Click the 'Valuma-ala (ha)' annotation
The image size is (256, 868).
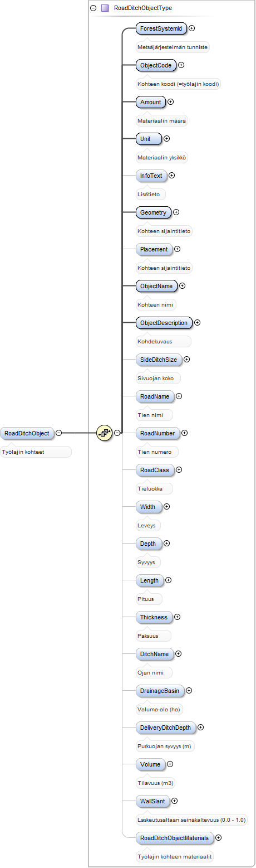point(159,710)
